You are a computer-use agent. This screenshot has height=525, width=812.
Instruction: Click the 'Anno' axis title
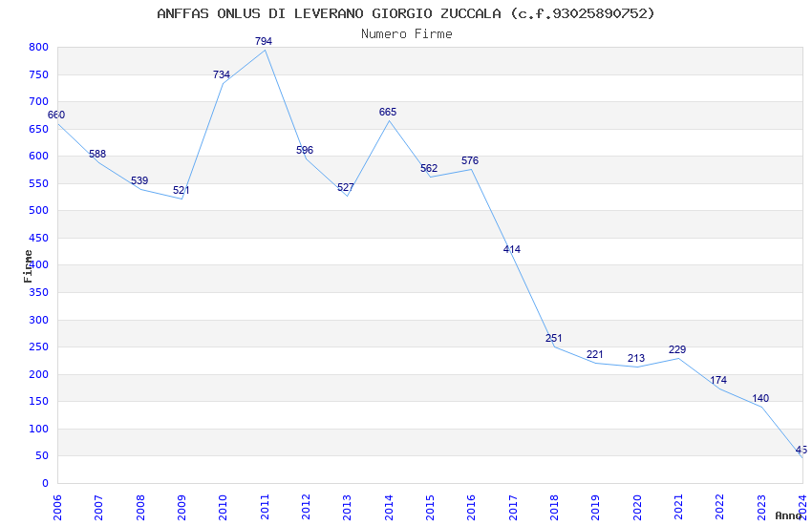tap(788, 515)
